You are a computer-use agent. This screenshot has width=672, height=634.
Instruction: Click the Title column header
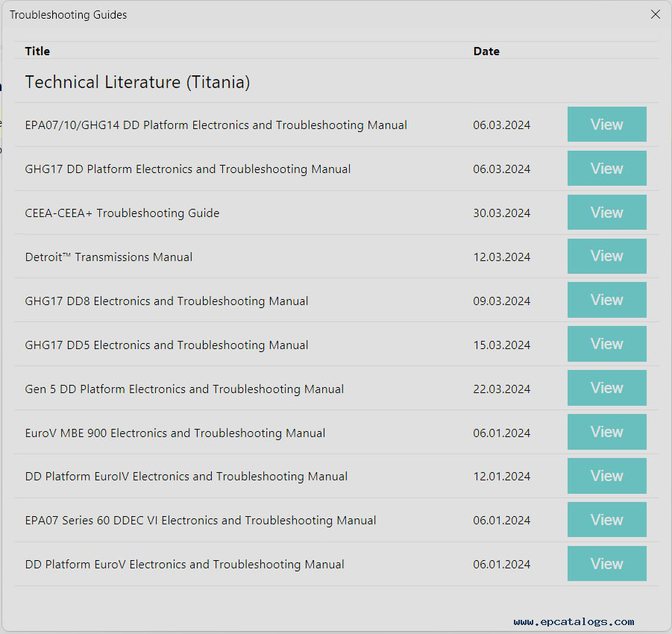pyautogui.click(x=37, y=51)
